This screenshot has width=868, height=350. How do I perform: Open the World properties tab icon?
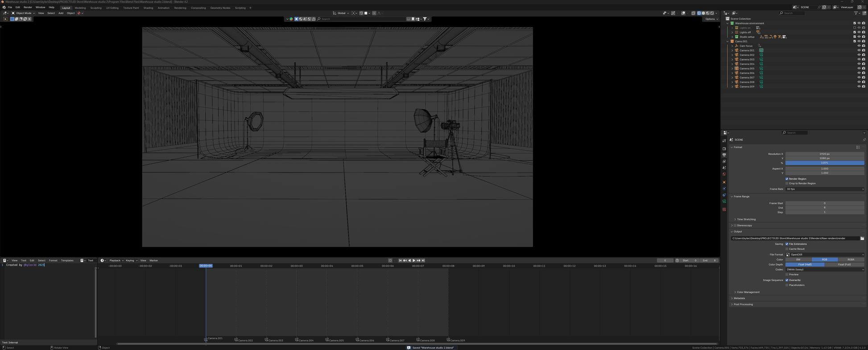[x=724, y=174]
